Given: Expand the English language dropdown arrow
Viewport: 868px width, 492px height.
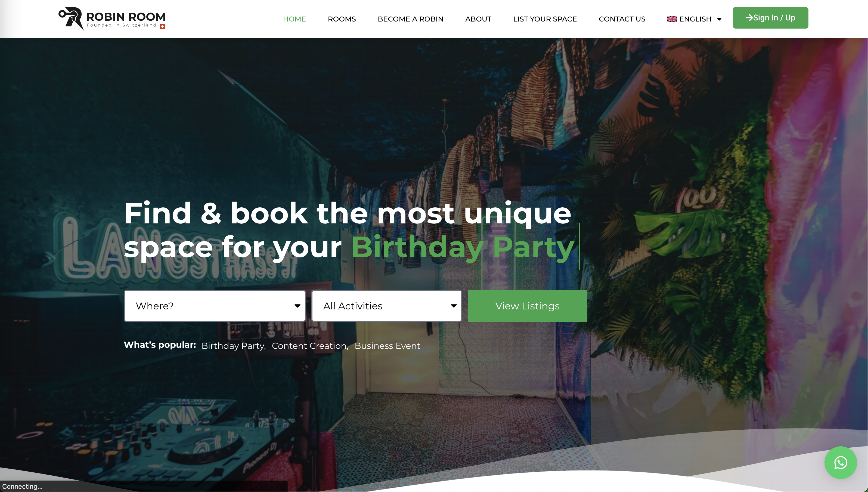Looking at the screenshot, I should click(719, 19).
